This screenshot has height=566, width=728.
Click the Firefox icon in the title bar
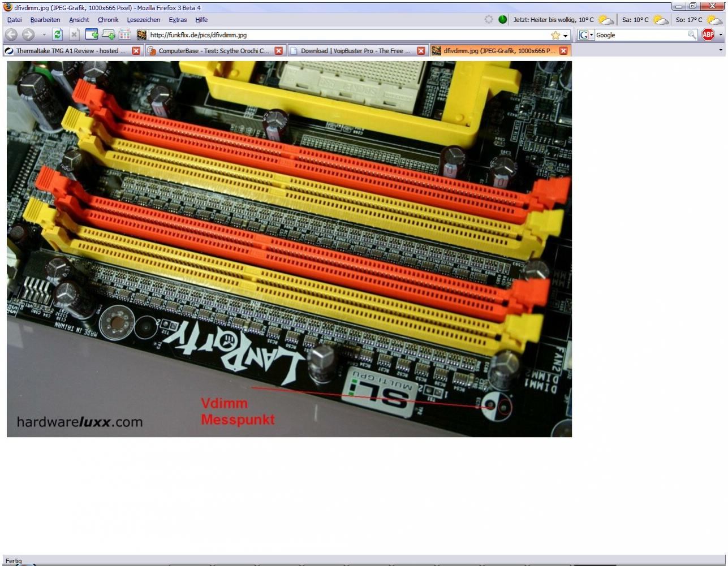click(x=7, y=7)
